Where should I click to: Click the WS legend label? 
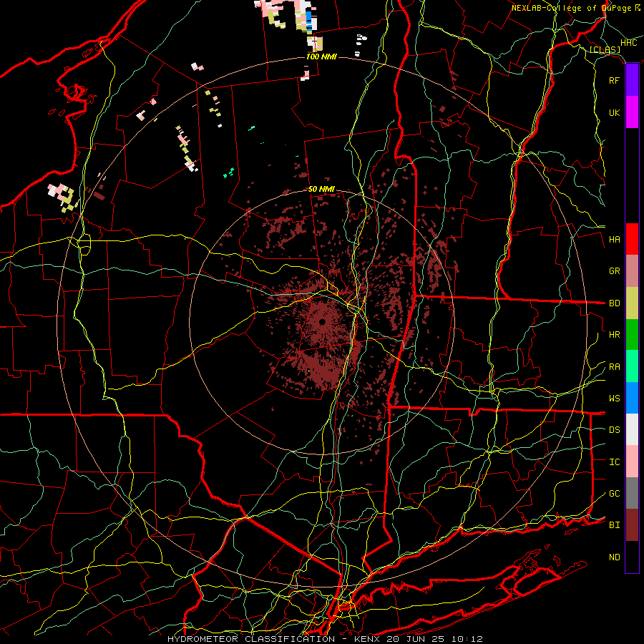pos(614,399)
